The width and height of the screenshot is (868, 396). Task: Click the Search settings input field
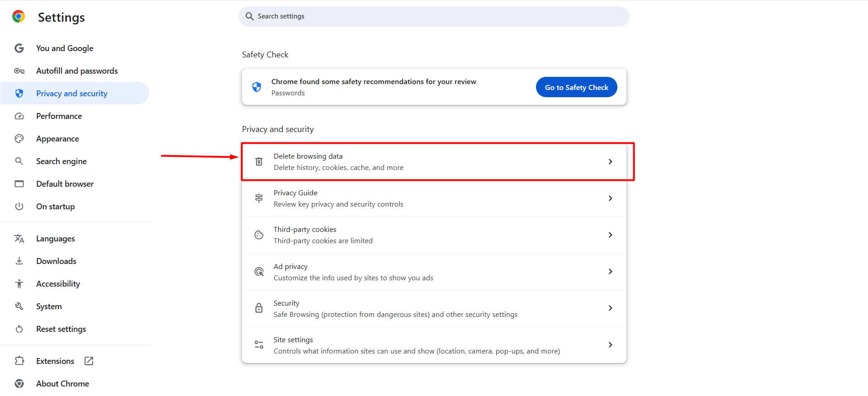pyautogui.click(x=434, y=16)
